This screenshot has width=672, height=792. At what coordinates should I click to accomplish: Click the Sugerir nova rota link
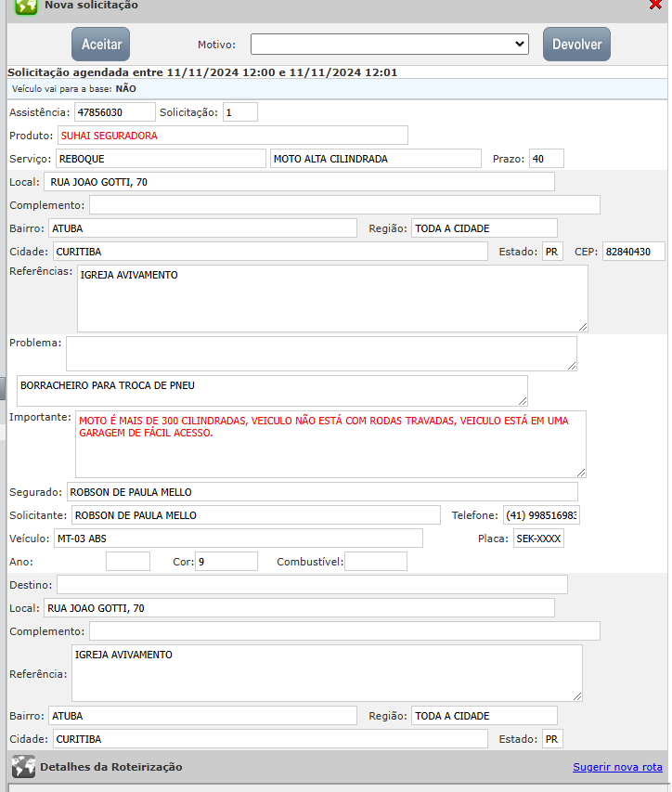click(x=617, y=767)
